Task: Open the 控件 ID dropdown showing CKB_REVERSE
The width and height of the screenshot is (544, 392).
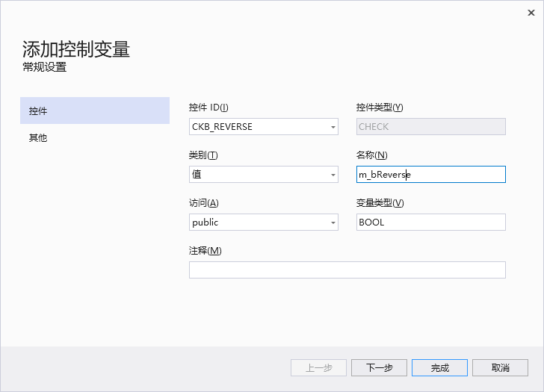Action: [x=264, y=126]
